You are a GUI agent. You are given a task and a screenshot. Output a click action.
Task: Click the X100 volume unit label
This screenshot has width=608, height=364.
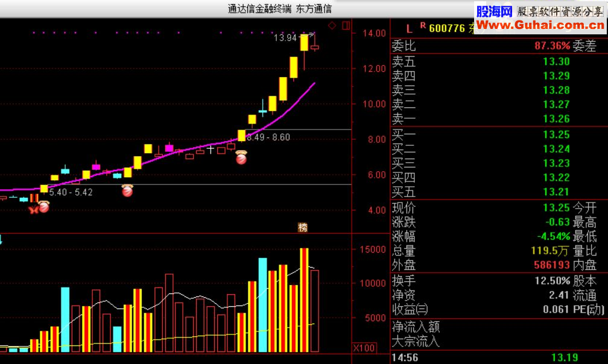[x=364, y=348]
